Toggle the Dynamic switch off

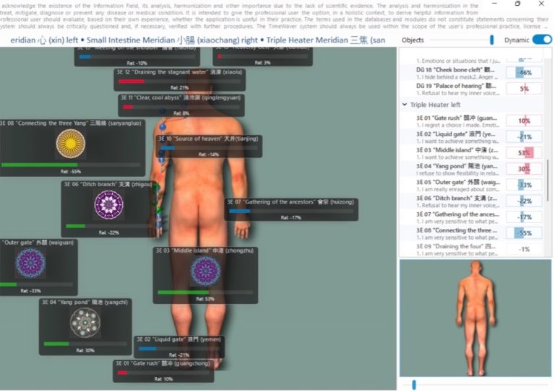point(541,40)
